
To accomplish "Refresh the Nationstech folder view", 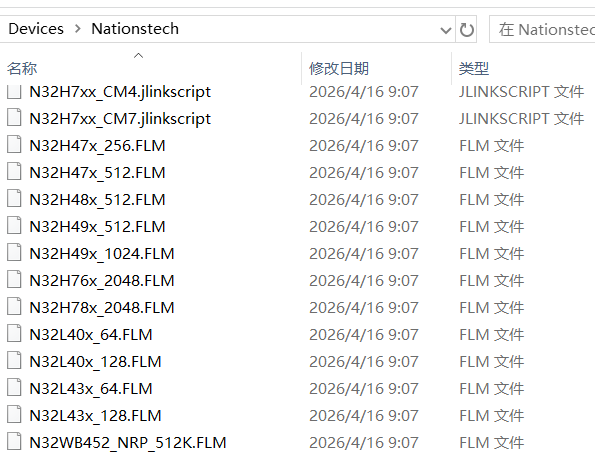I will [x=466, y=29].
